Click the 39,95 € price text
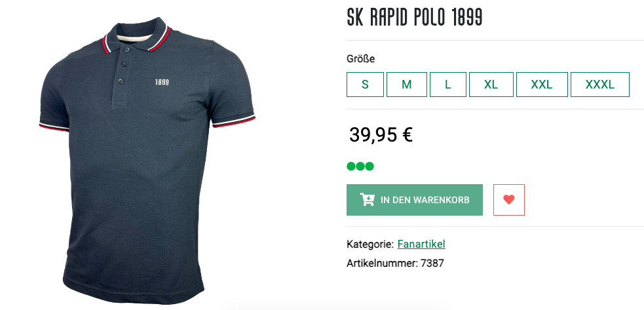 point(381,135)
